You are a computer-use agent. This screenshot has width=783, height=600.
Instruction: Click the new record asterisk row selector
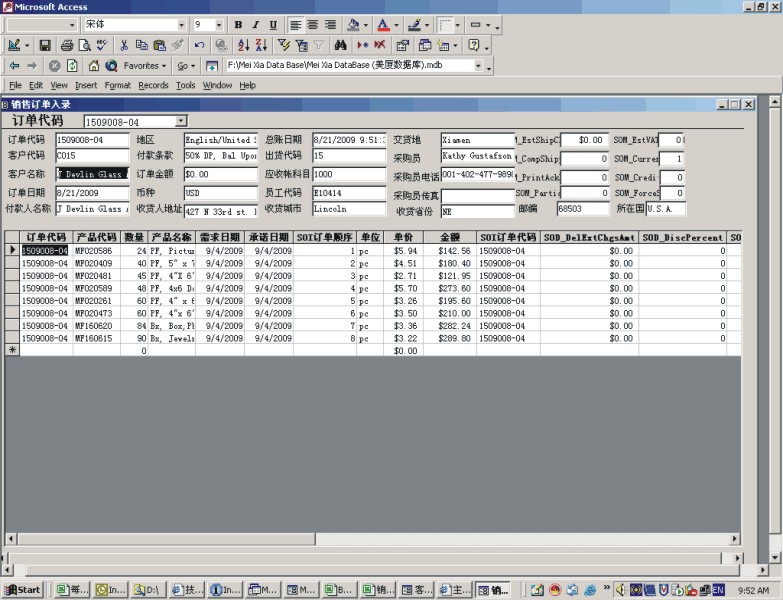[12, 350]
